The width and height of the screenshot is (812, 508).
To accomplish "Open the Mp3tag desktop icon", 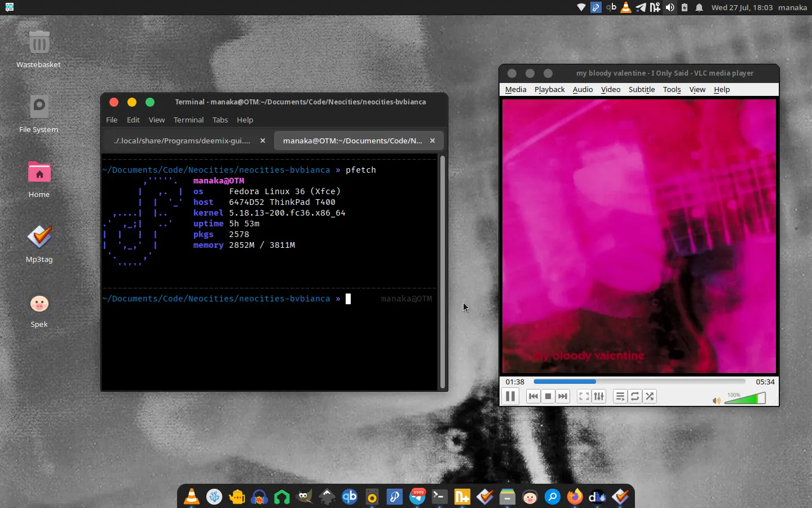I will click(39, 244).
